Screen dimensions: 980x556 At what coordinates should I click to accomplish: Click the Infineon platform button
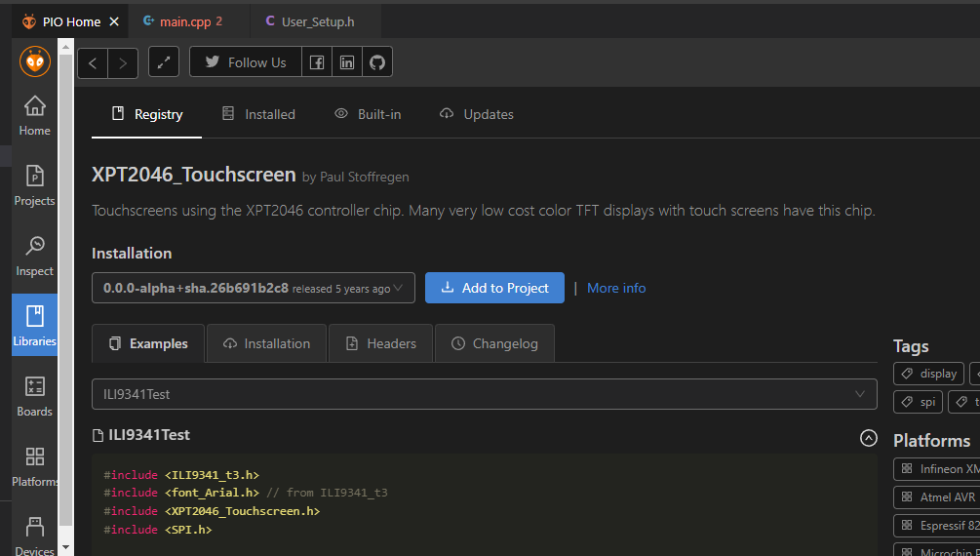937,468
